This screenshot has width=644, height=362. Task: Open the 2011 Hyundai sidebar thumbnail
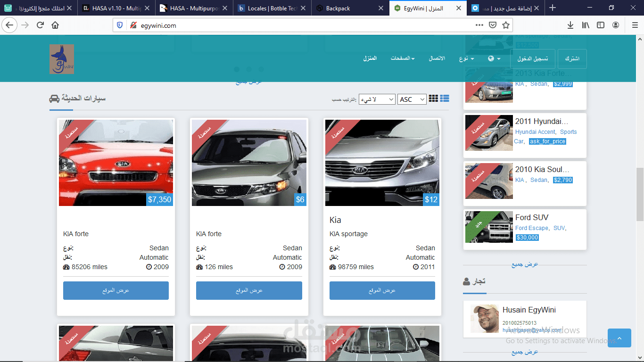pyautogui.click(x=489, y=133)
